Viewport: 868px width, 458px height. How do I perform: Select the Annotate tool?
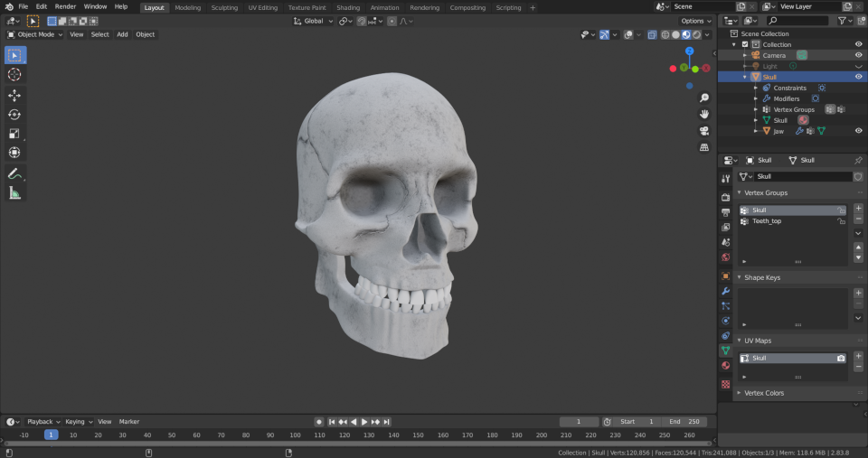coord(15,173)
